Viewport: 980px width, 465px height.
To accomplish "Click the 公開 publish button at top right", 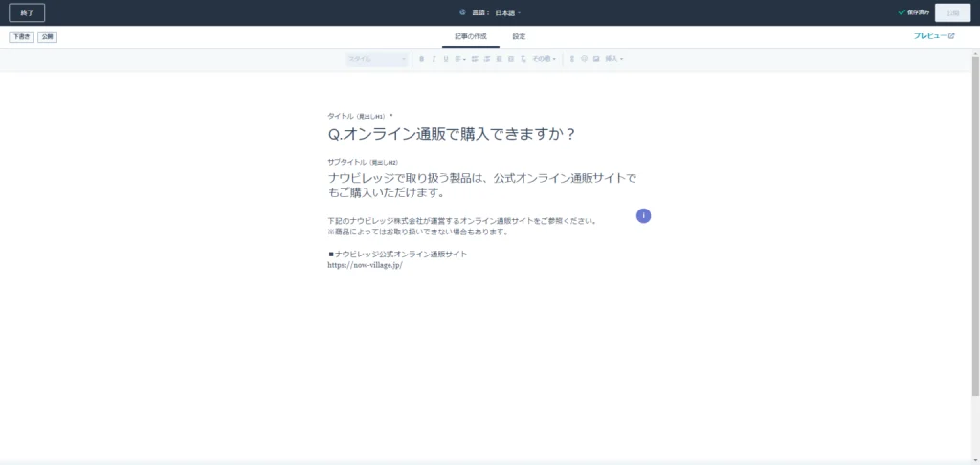I will pos(952,12).
